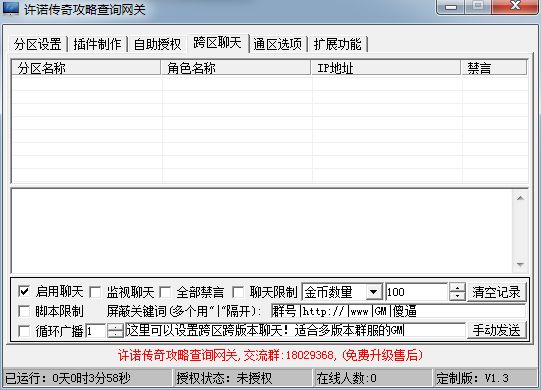Sort by the 分区名称 column header
This screenshot has width=541, height=390.
point(86,68)
